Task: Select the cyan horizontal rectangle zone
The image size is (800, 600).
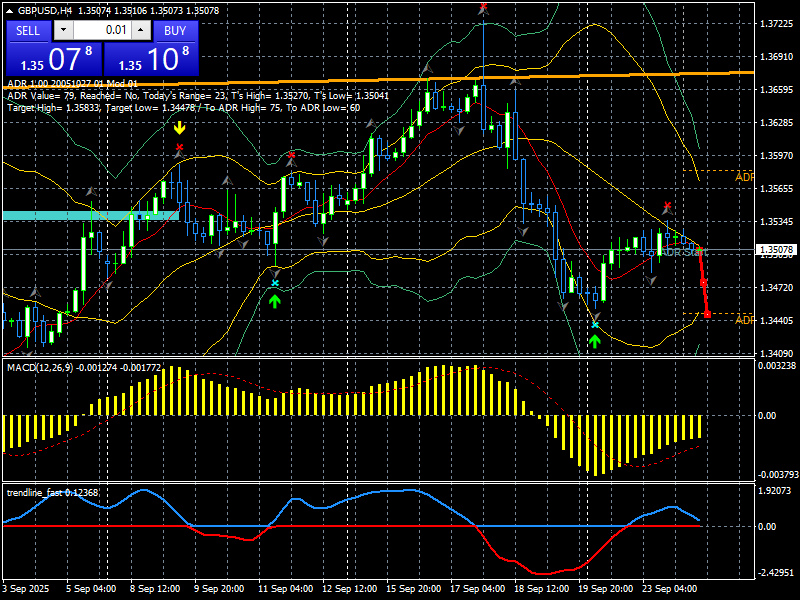Action: tap(91, 215)
